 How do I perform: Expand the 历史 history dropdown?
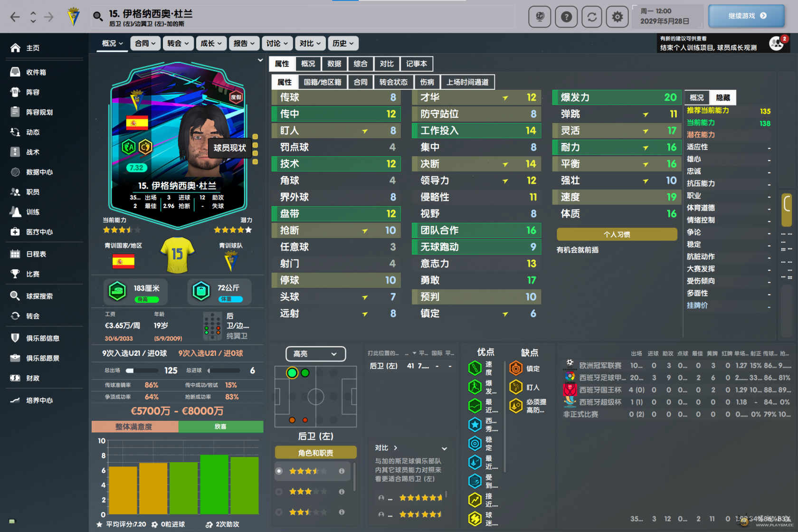click(343, 43)
